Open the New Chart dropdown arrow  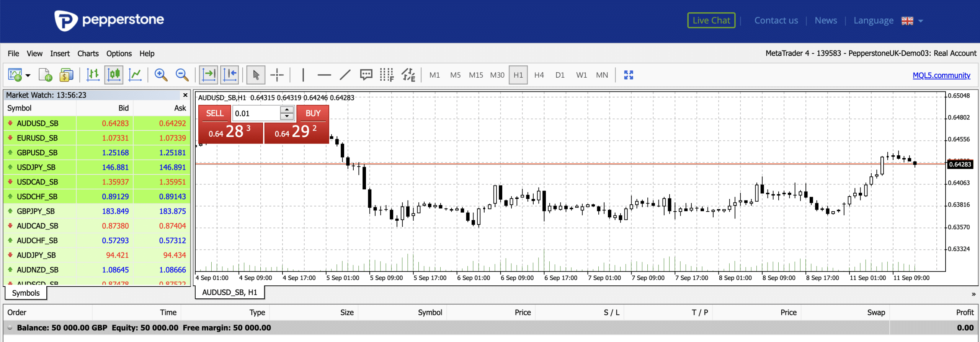point(28,75)
